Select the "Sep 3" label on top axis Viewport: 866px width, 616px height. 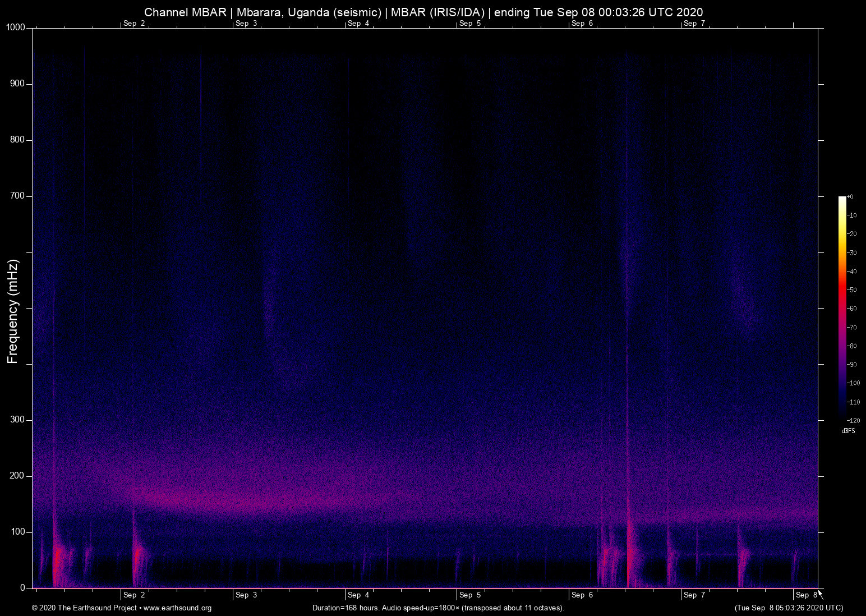(x=246, y=24)
